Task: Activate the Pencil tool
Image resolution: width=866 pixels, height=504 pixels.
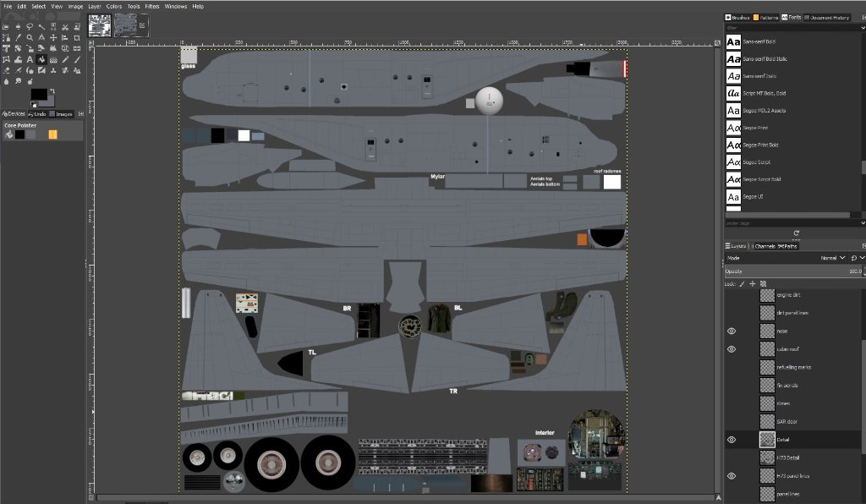Action: point(65,59)
